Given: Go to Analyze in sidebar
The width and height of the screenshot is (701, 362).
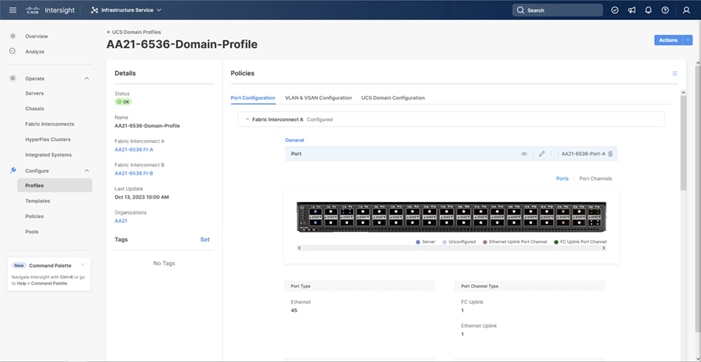Looking at the screenshot, I should tap(34, 52).
